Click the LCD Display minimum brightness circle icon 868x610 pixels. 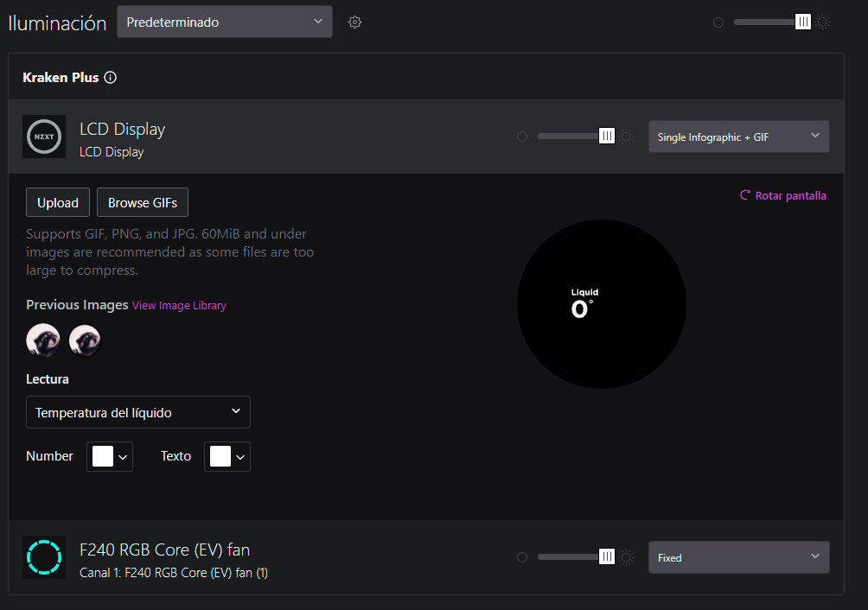[522, 137]
